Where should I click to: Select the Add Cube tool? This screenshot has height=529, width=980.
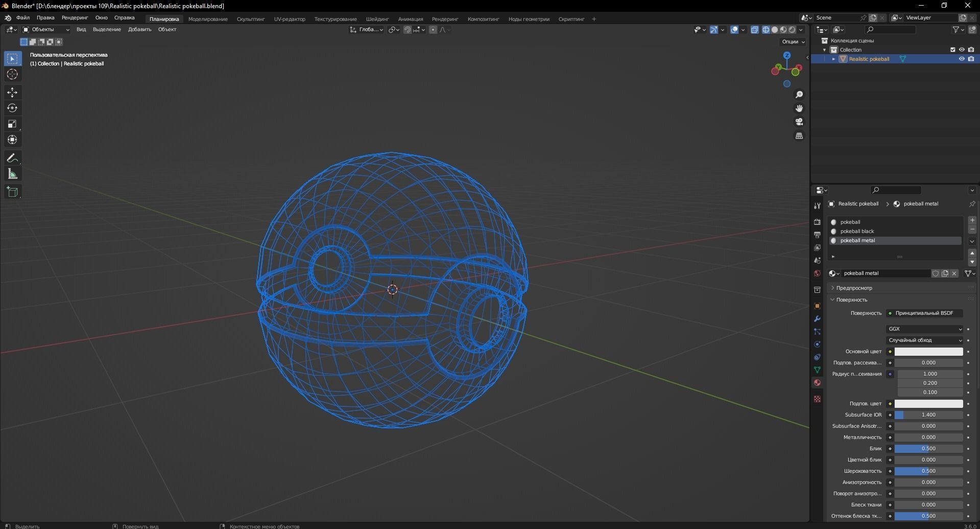(x=12, y=192)
